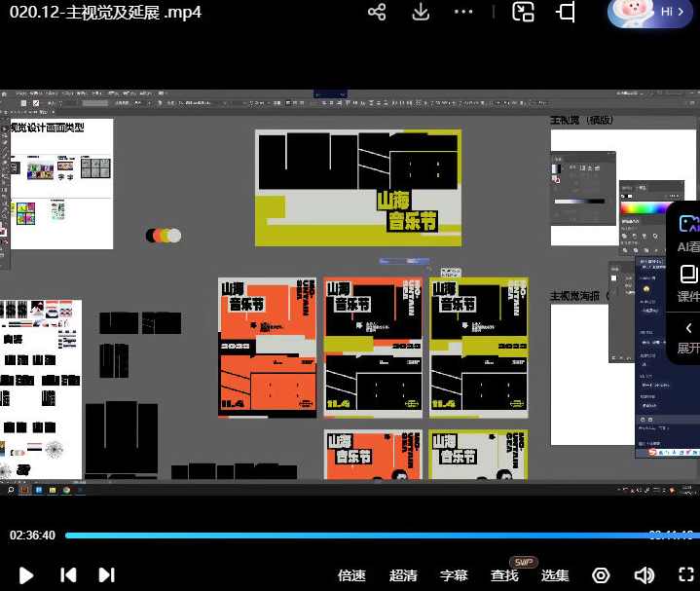The height and width of the screenshot is (591, 700).
Task: Open the 选集 episode selection list
Action: pos(555,575)
